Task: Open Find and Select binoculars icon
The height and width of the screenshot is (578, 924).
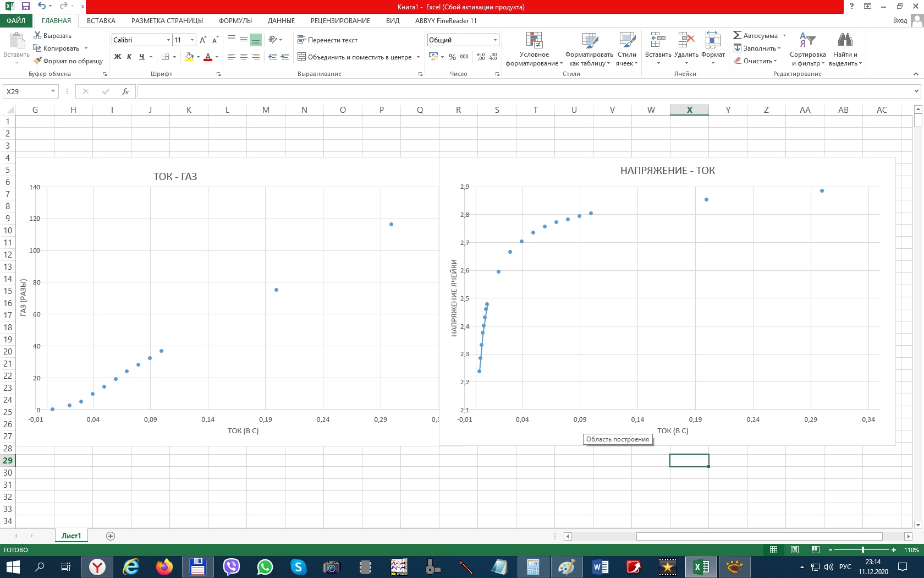Action: tap(845, 40)
